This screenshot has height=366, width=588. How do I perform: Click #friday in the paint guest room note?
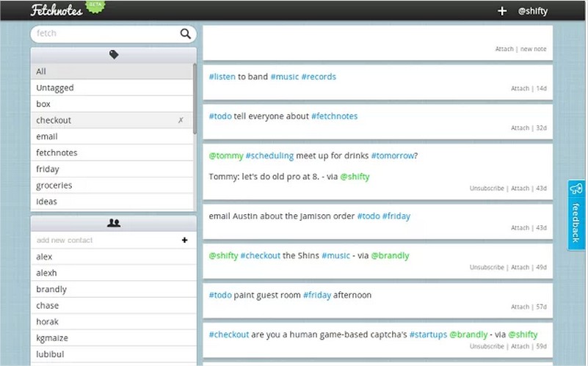pos(317,295)
